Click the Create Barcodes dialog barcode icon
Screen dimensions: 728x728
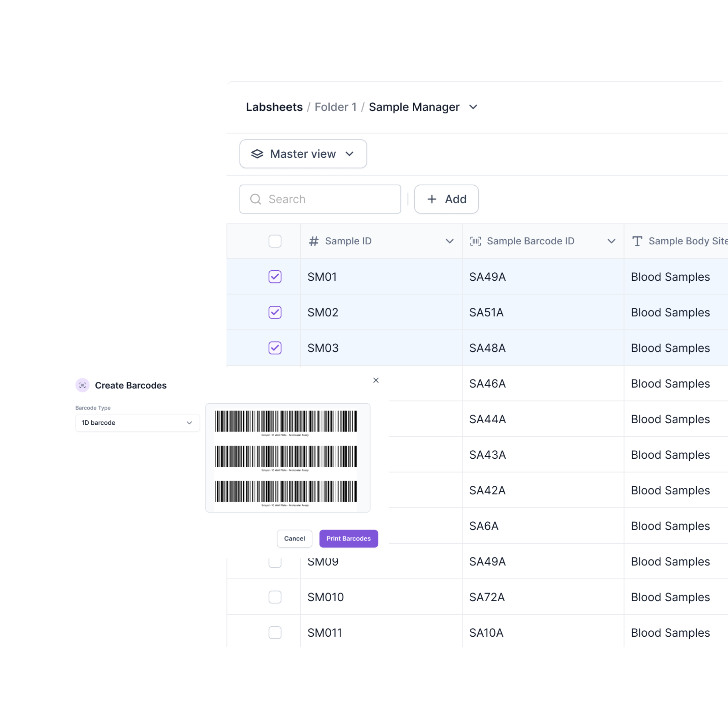coord(83,385)
